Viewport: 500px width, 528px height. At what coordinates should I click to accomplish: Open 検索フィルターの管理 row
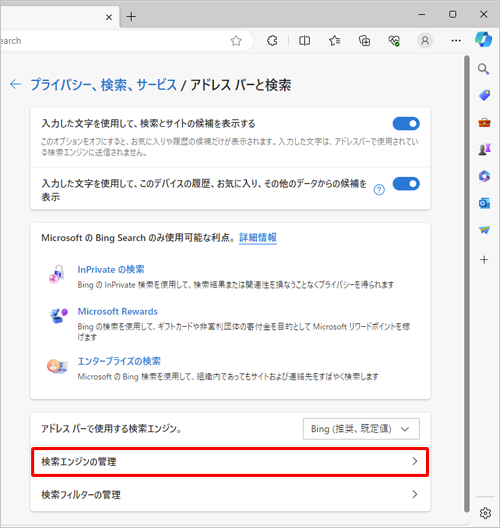(230, 495)
